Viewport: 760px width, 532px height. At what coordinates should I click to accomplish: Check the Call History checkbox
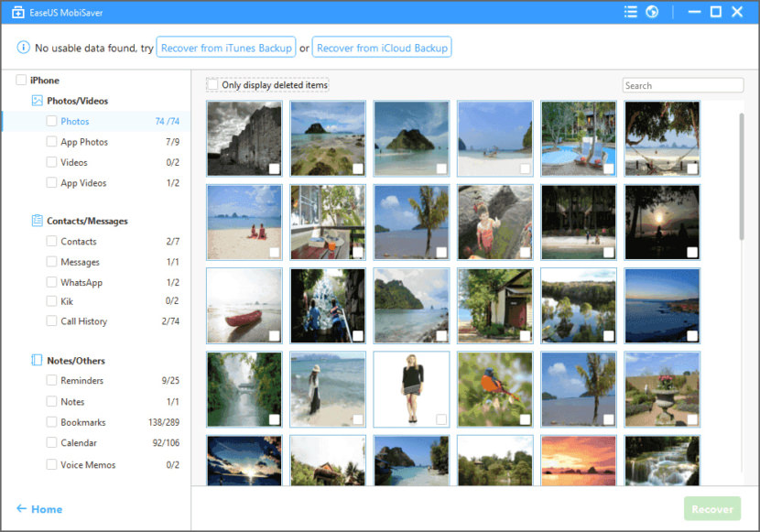[x=52, y=321]
